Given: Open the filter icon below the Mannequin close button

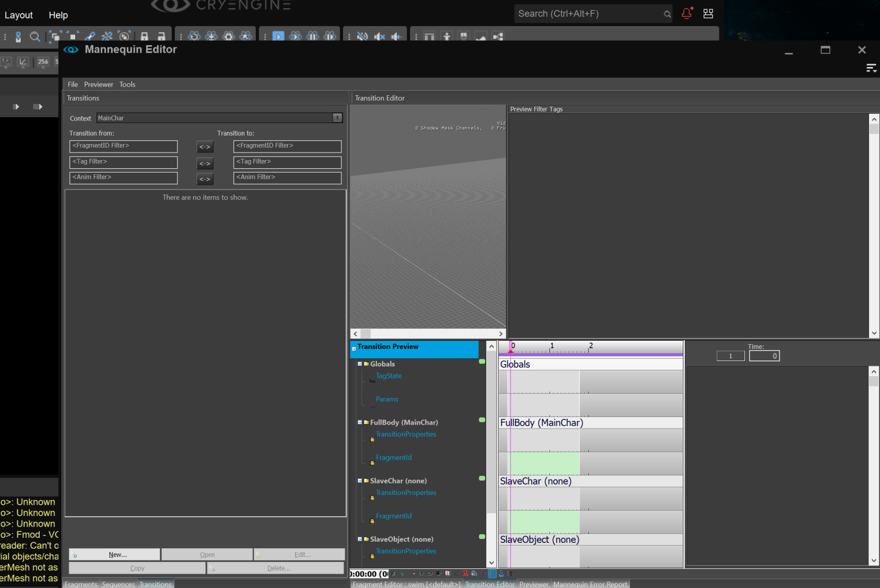Looking at the screenshot, I should pyautogui.click(x=871, y=68).
